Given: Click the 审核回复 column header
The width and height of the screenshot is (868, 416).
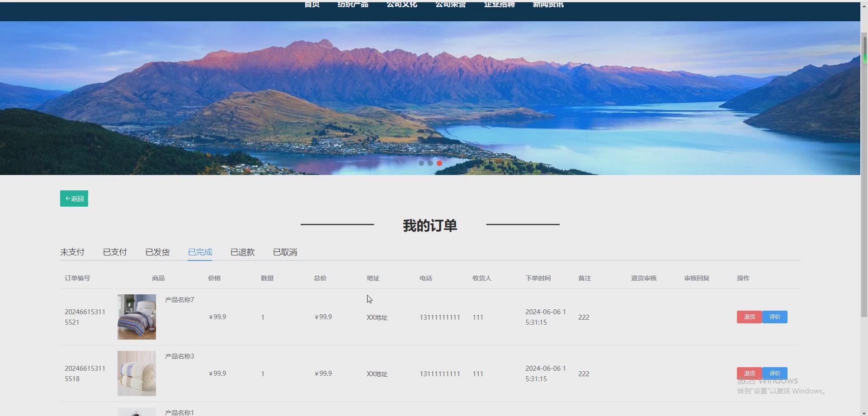Looking at the screenshot, I should 697,278.
